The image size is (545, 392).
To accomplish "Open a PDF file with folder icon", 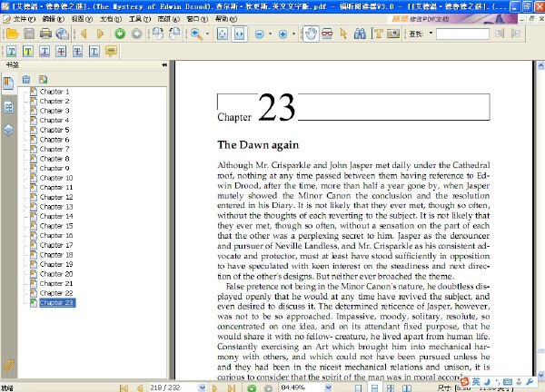I will click(x=12, y=34).
